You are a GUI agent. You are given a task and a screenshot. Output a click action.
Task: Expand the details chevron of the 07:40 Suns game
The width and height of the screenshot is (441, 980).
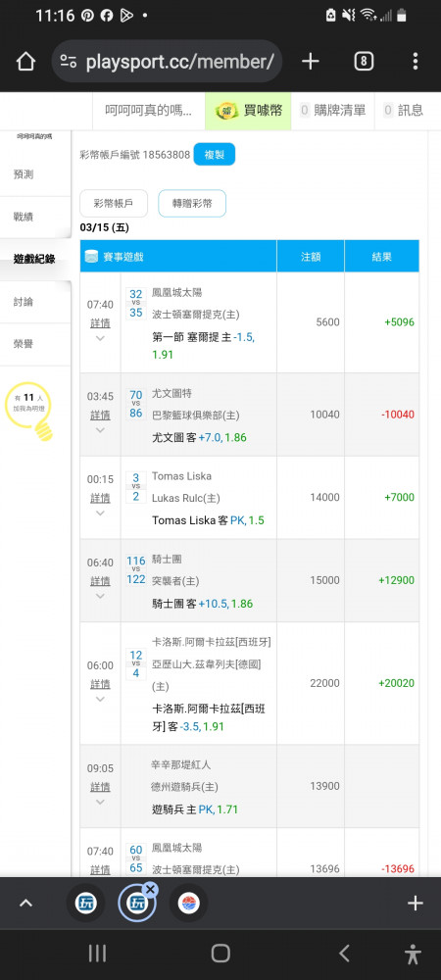pyautogui.click(x=100, y=338)
